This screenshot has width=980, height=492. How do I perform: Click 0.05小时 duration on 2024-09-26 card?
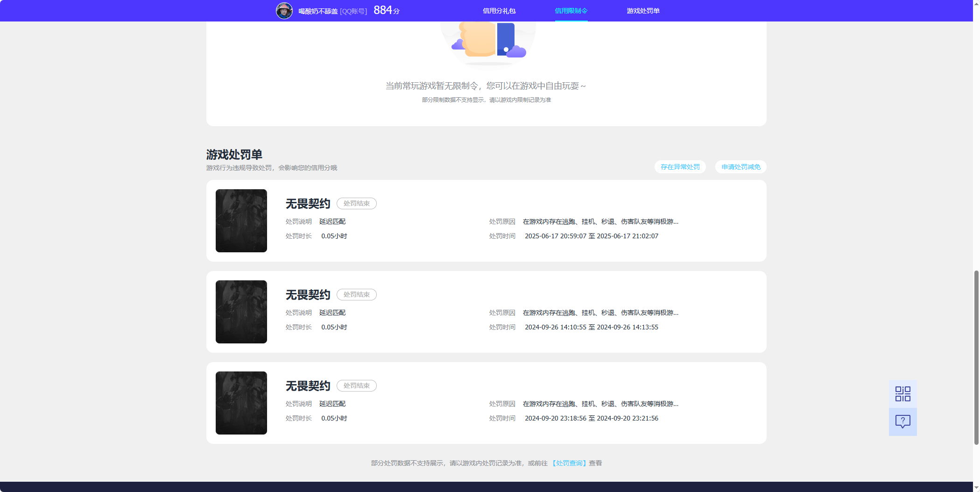[x=334, y=327]
